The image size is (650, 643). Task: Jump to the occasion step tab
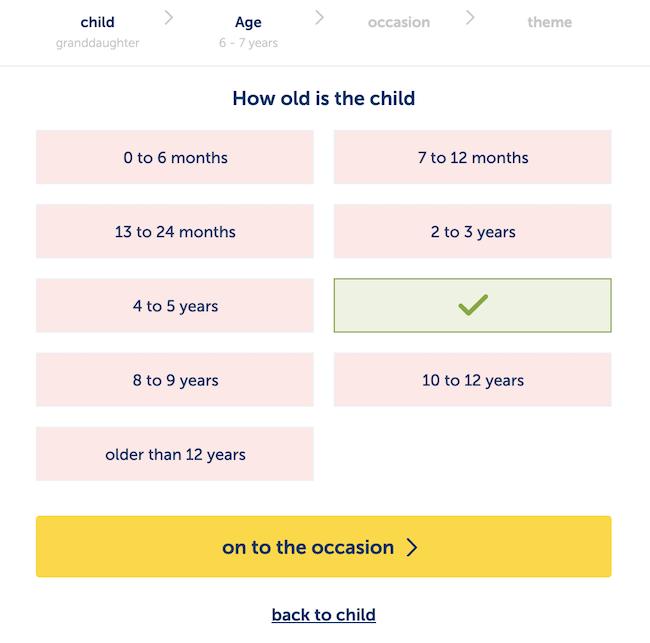tap(398, 22)
